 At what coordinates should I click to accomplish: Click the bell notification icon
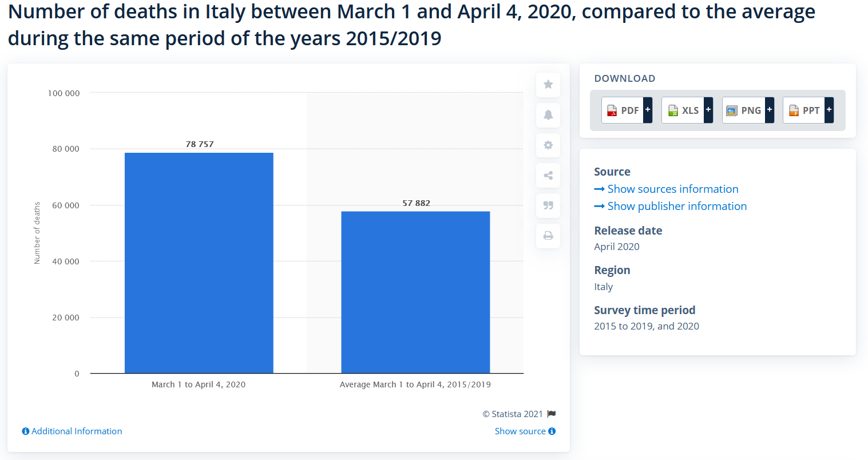548,115
